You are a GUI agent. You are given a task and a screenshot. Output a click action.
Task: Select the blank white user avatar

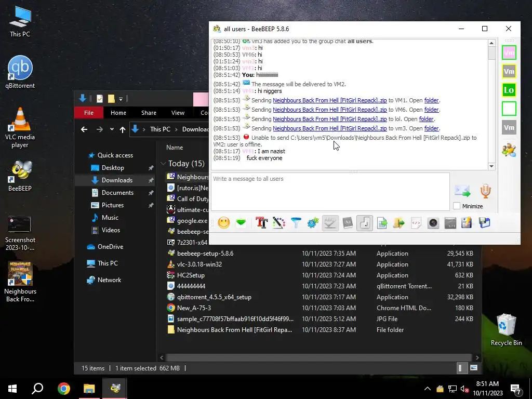coord(509,109)
